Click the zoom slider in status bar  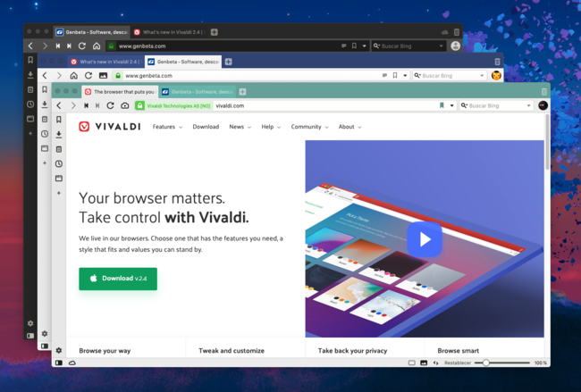[x=502, y=363]
